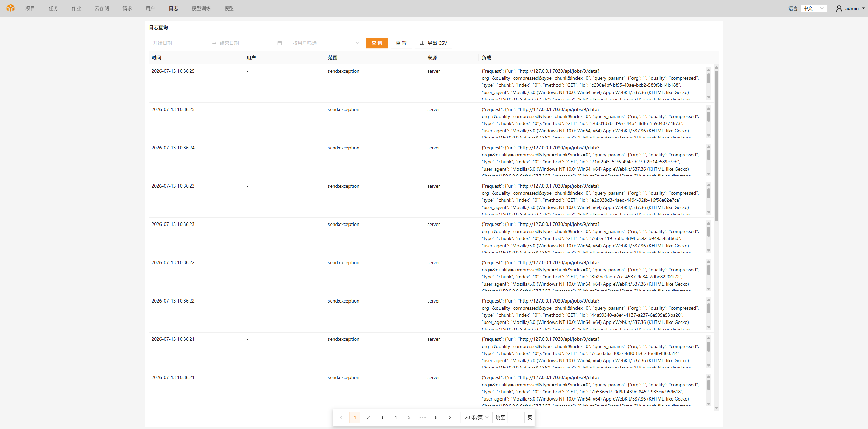Click the admin user avatar icon

839,8
